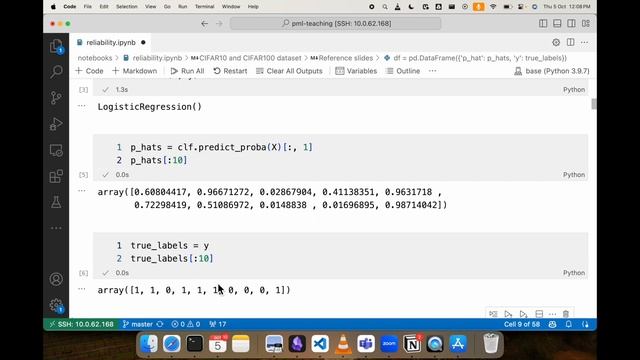Clear All Outputs of notebook

tap(289, 71)
